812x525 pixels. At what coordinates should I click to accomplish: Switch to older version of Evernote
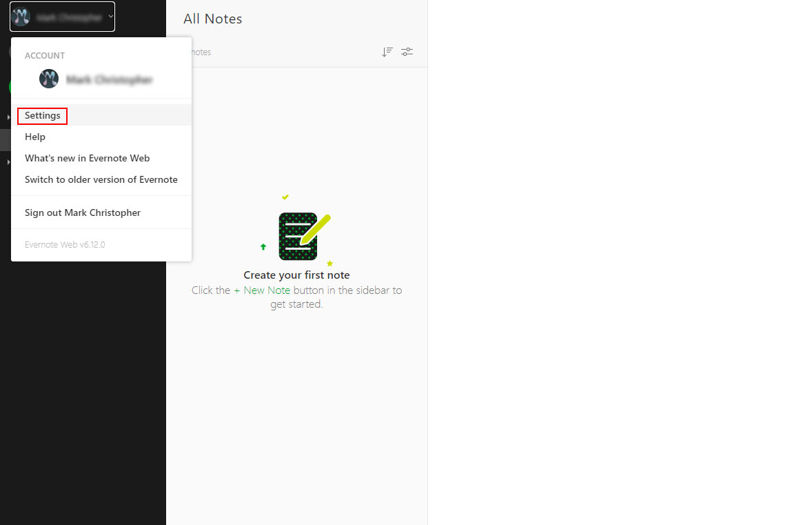pos(101,179)
